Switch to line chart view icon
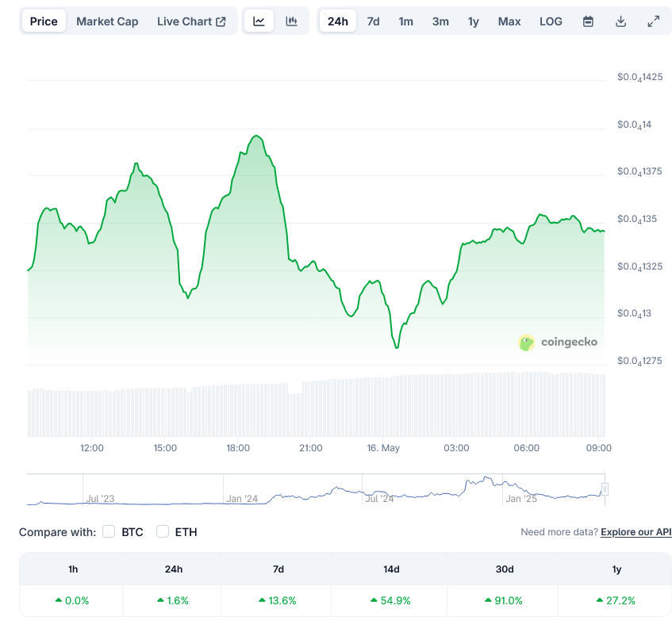 coord(259,21)
